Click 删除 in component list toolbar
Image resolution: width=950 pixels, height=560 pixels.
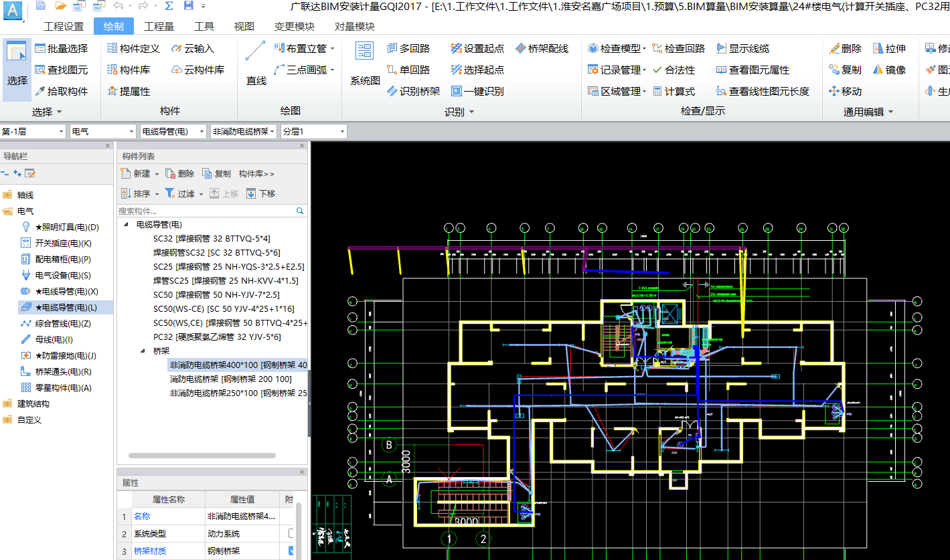point(180,173)
